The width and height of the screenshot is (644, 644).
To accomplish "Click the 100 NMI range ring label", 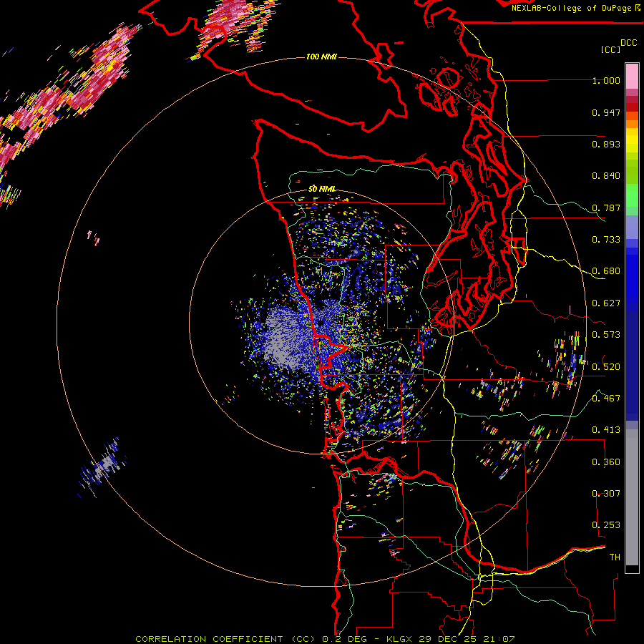I will click(321, 57).
